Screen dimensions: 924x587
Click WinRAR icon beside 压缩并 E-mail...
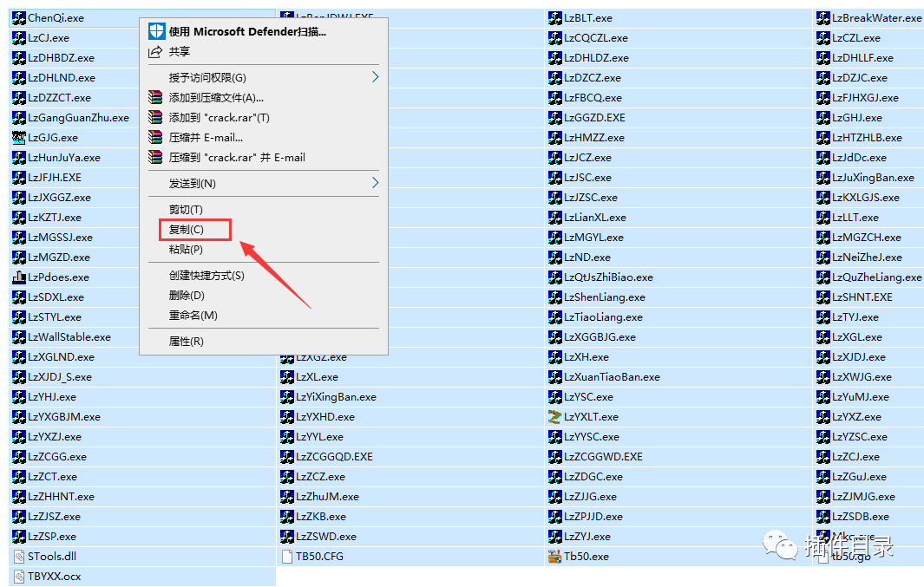[x=155, y=138]
